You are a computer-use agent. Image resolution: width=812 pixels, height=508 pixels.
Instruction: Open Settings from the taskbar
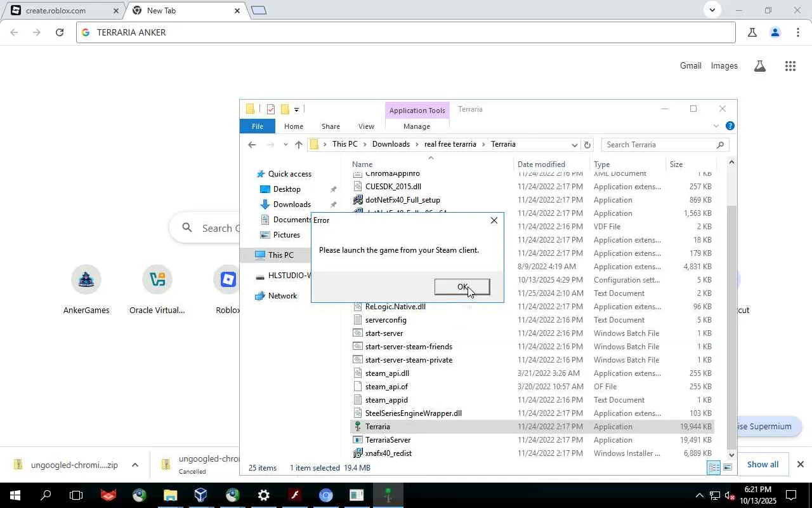coord(263,495)
